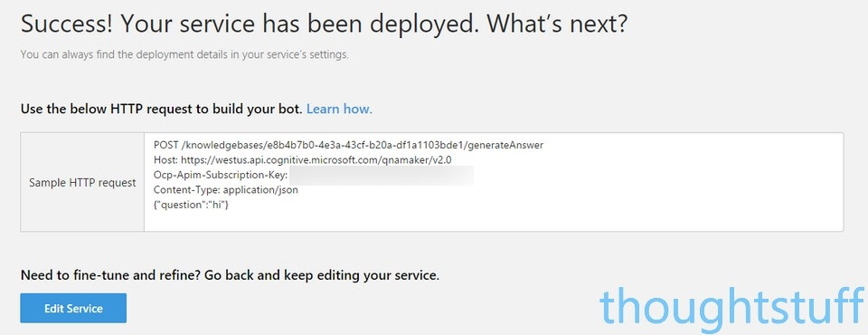This screenshot has width=868, height=335.
Task: Click the Sample HTTP request label
Action: click(x=82, y=183)
